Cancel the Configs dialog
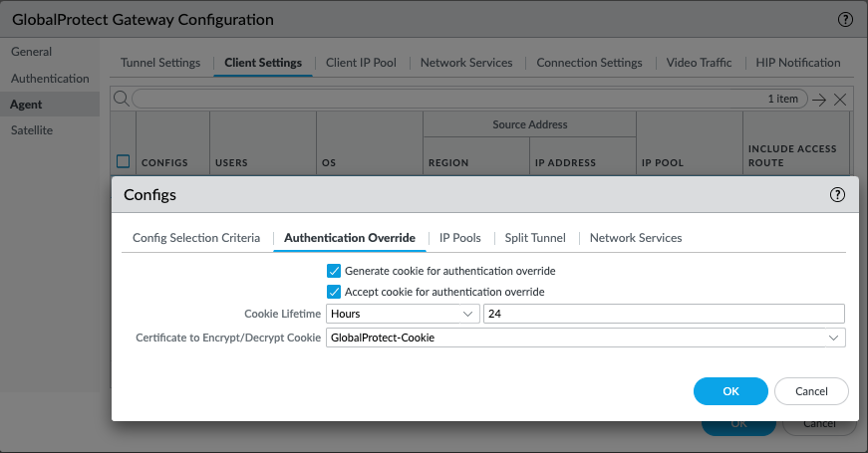The height and width of the screenshot is (453, 868). click(x=810, y=391)
